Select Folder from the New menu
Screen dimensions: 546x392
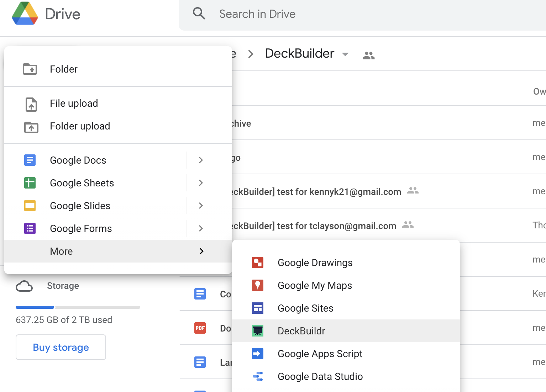click(x=118, y=69)
